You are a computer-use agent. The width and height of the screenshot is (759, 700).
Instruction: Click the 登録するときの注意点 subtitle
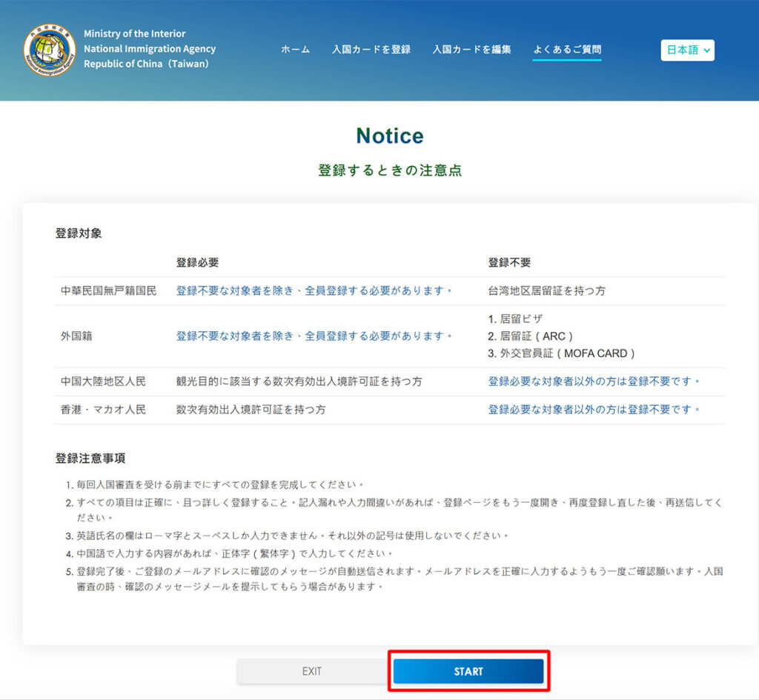coord(389,170)
